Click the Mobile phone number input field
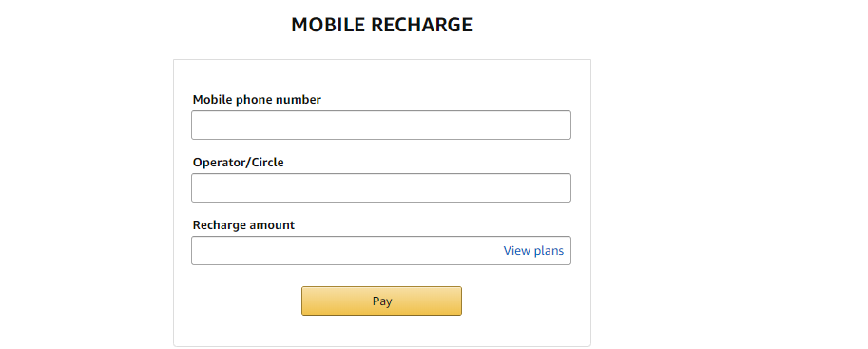Viewport: 868px width, 349px height. [x=381, y=126]
